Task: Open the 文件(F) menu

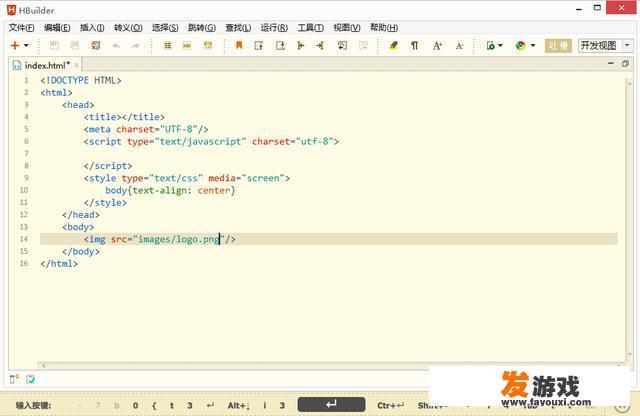Action: (x=21, y=27)
